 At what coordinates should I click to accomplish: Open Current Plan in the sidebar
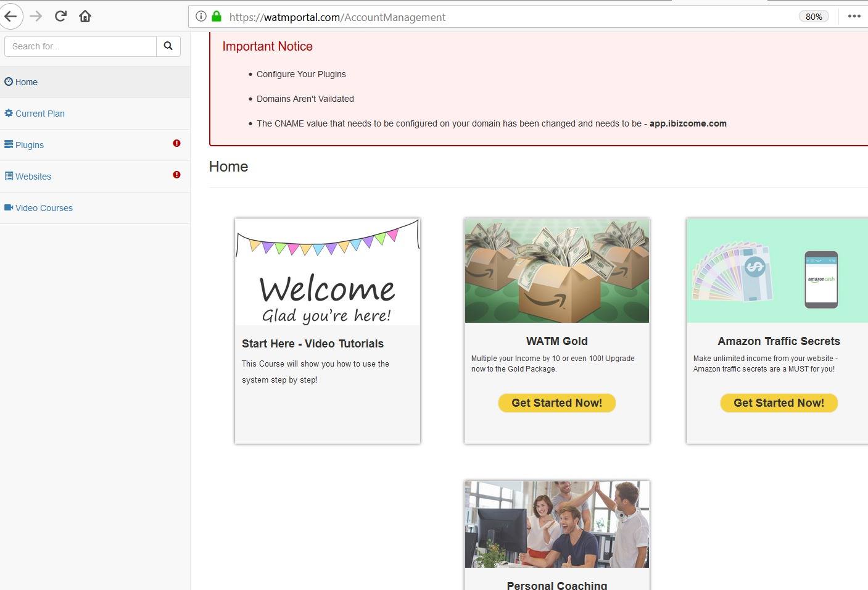click(95, 114)
